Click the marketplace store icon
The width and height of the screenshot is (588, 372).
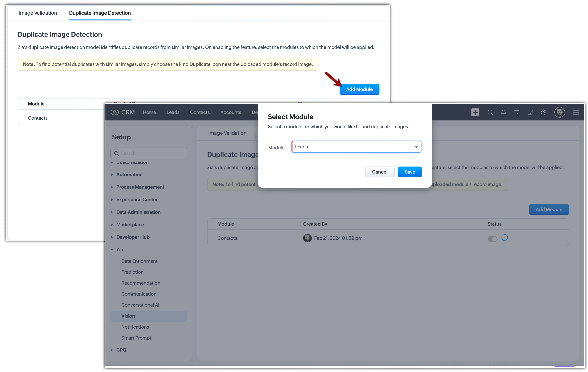pos(530,112)
